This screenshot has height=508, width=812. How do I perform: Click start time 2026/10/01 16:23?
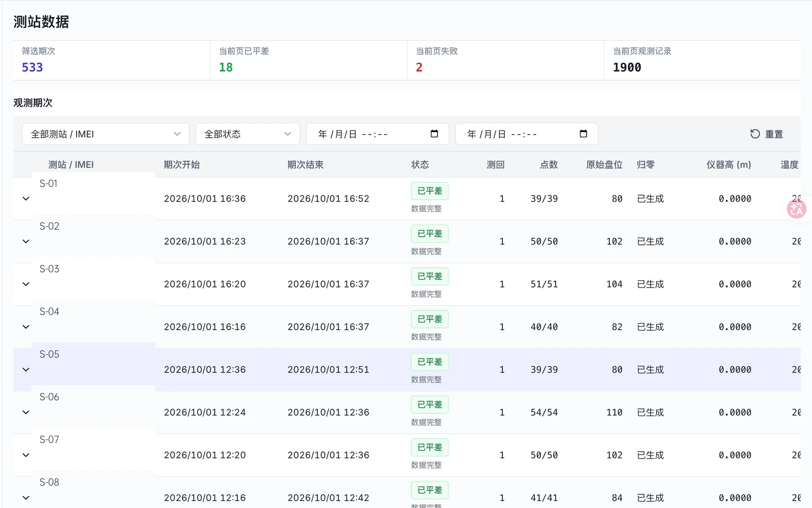coord(205,241)
